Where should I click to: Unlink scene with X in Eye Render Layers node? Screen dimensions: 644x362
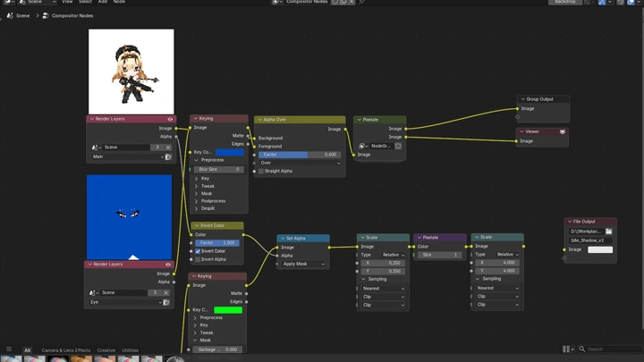pyautogui.click(x=166, y=292)
